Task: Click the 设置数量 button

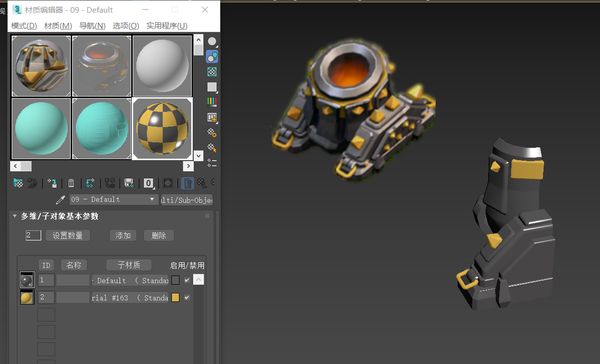Action: [68, 235]
